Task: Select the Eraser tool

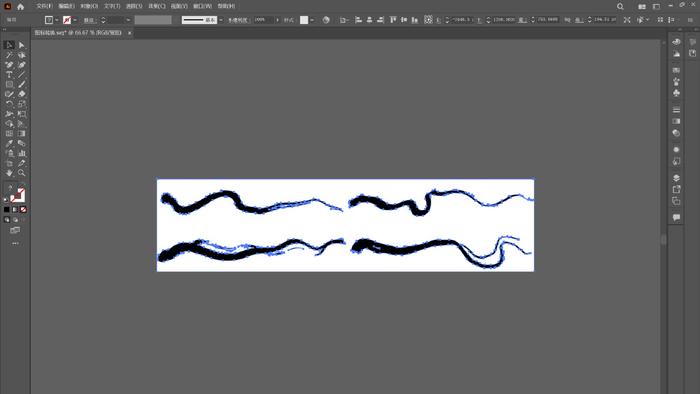Action: tap(21, 94)
